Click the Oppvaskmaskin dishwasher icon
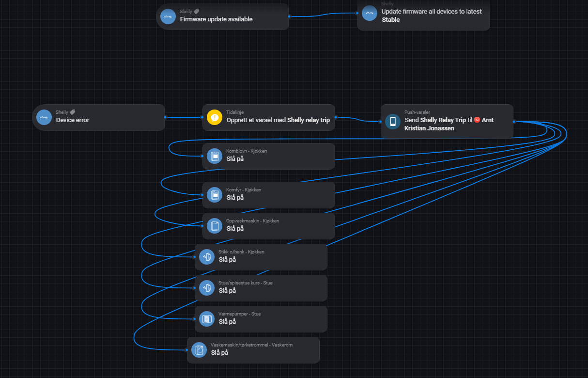588x378 pixels. pos(215,226)
